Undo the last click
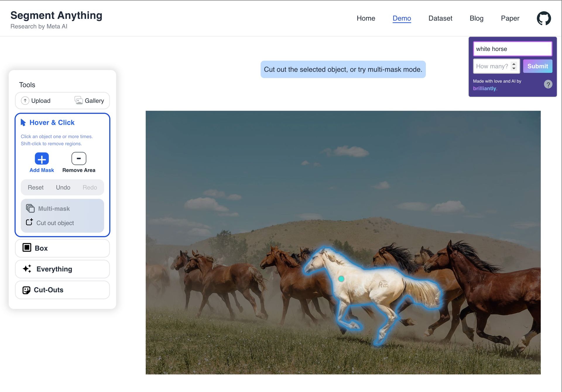The height and width of the screenshot is (392, 562). pos(63,187)
